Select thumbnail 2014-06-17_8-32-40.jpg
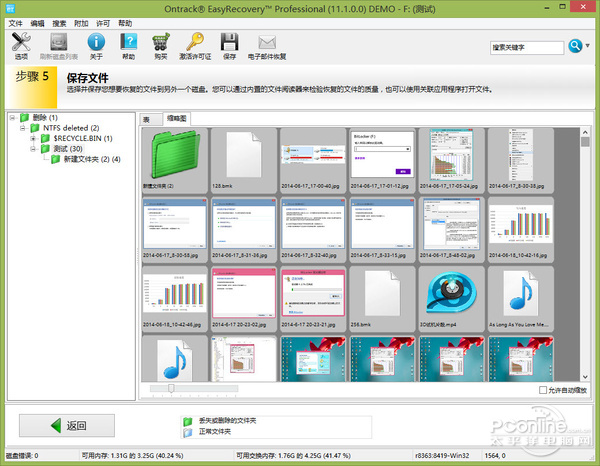Screen dimensions: 600x466 click(x=313, y=229)
